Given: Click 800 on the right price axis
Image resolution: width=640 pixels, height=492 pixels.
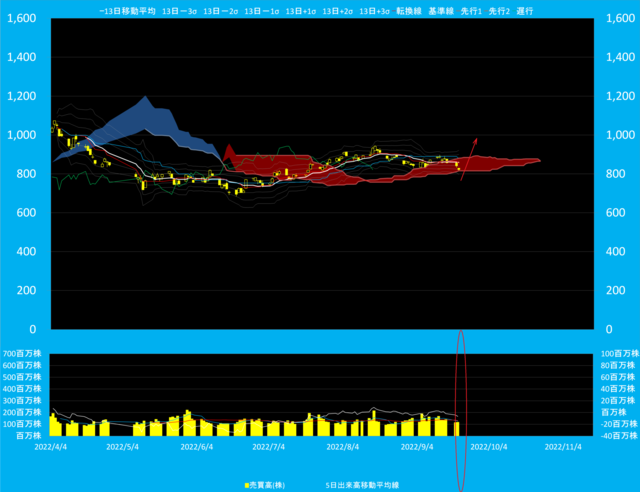Looking at the screenshot, I should [x=616, y=174].
